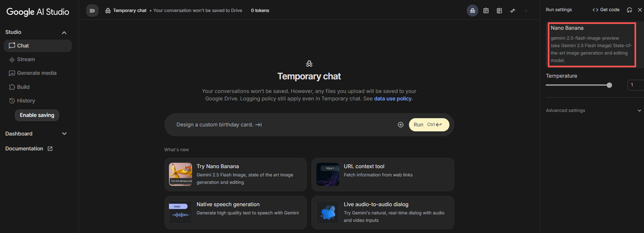Click the Temperature slider handle

point(609,86)
